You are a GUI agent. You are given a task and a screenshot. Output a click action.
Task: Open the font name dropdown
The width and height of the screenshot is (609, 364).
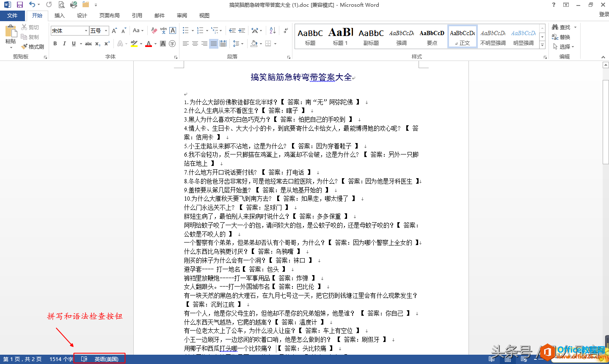tap(86, 30)
